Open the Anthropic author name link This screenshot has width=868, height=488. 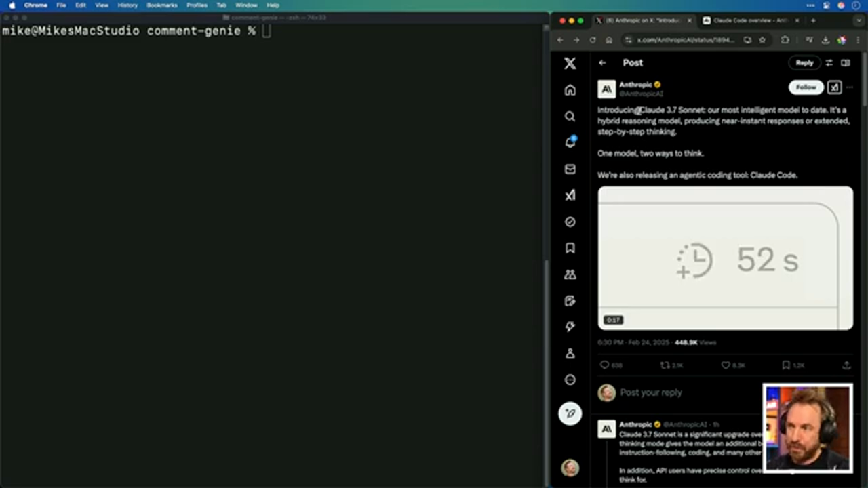pyautogui.click(x=635, y=85)
